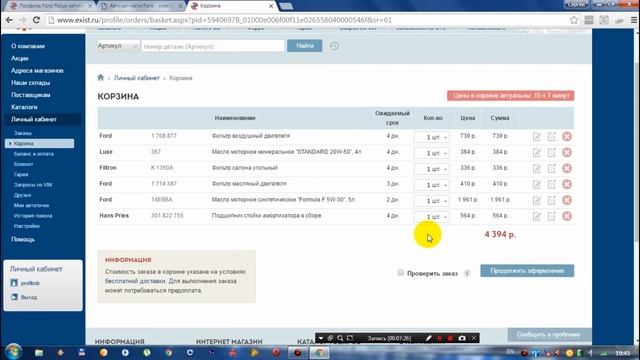640x360 pixels.
Task: Open quantity dropdown for Ford 1 714 387
Action: coord(432,185)
